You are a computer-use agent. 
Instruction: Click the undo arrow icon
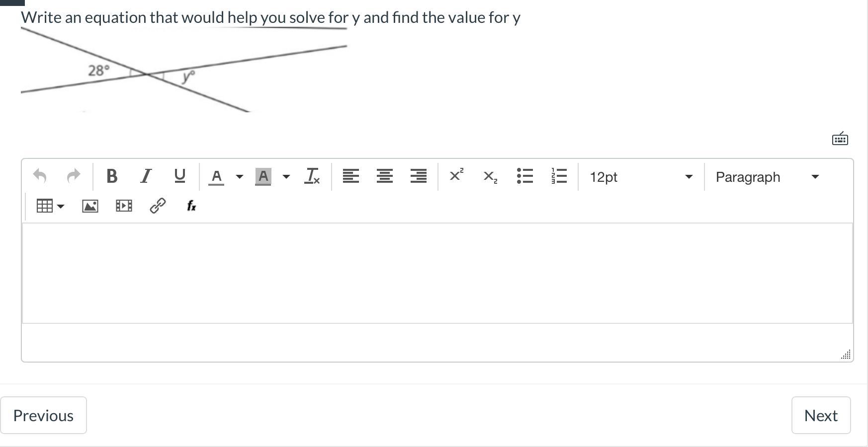point(40,176)
